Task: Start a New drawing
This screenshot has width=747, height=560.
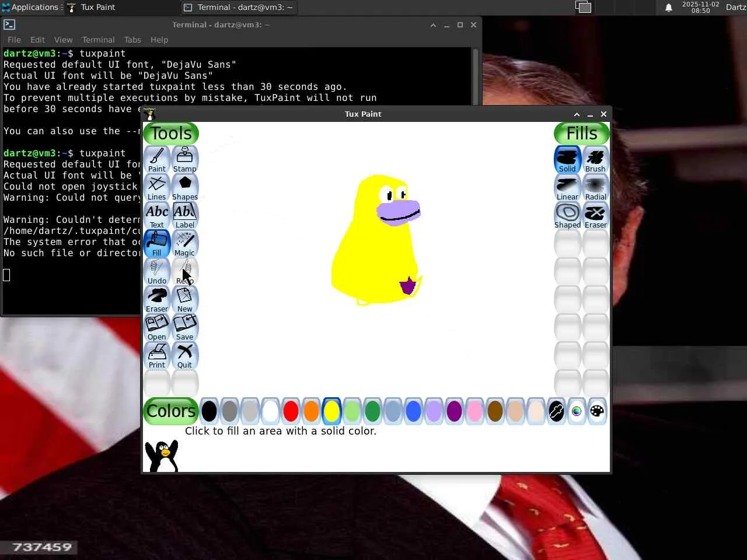Action: tap(185, 300)
